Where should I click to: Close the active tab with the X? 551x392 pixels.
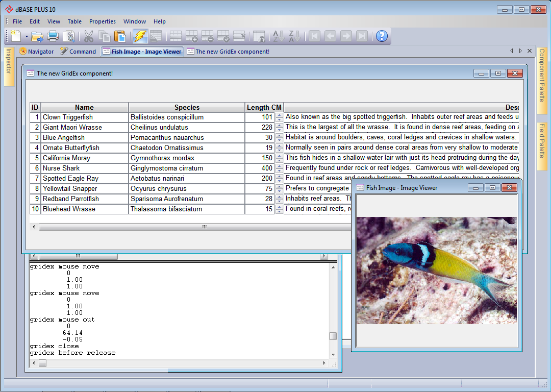coord(530,51)
